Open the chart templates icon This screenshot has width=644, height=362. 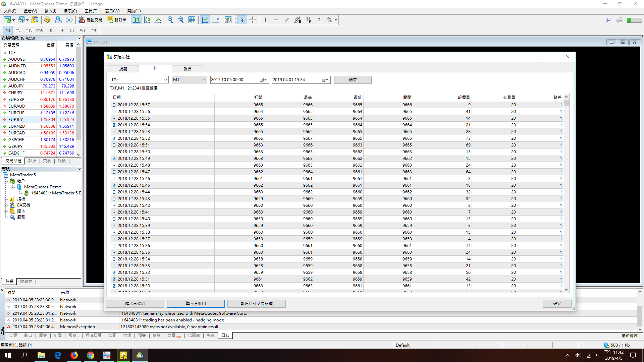[228, 20]
